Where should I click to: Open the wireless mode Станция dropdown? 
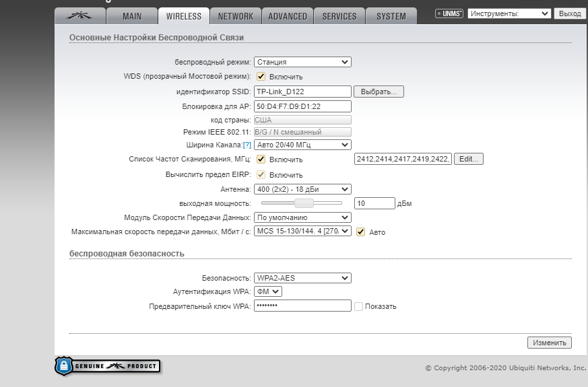[x=302, y=62]
